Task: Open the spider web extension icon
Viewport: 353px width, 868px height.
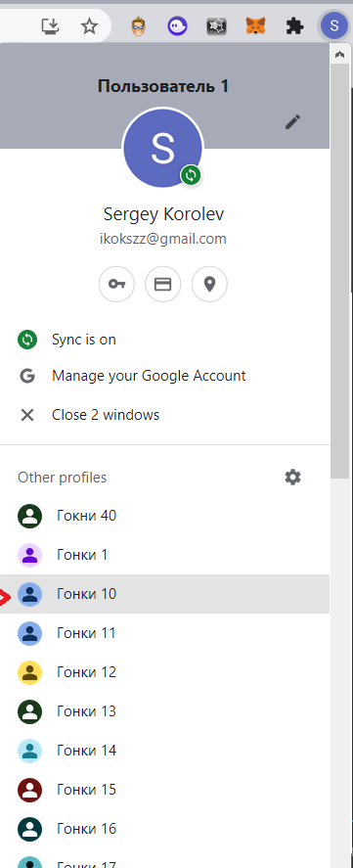Action: [x=216, y=25]
